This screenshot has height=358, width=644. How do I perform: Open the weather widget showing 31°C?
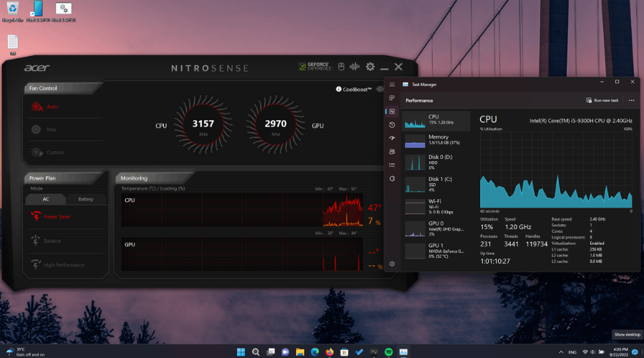pyautogui.click(x=26, y=352)
